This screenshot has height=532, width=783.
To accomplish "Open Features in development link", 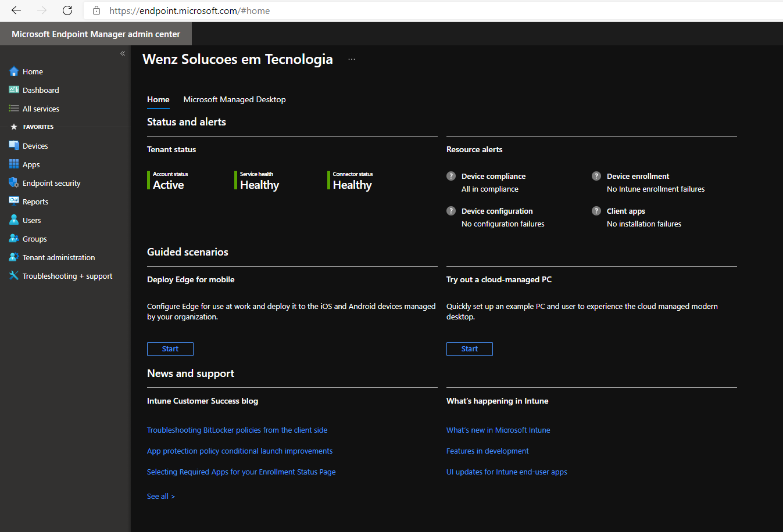I will pyautogui.click(x=488, y=451).
